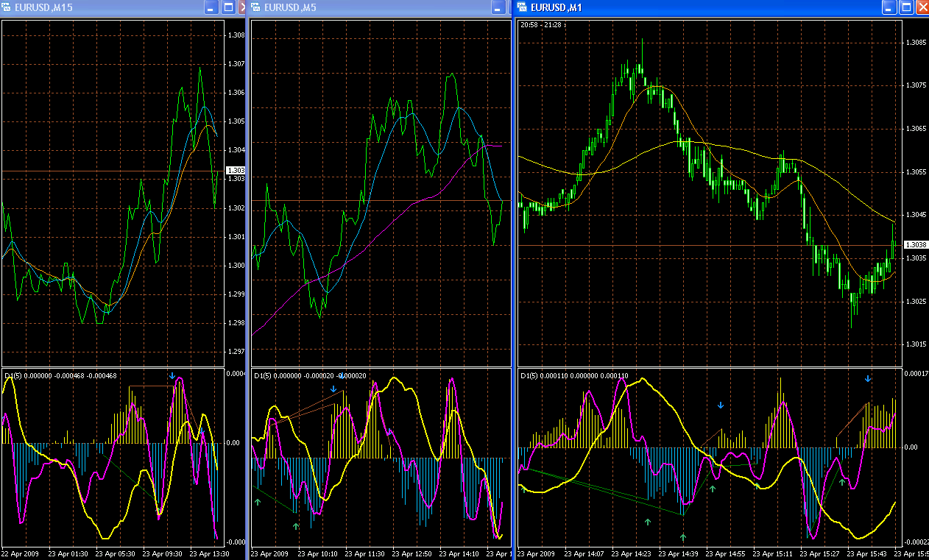Click the '23 Apr 13:30' label on the M15 time axis

[x=209, y=553]
